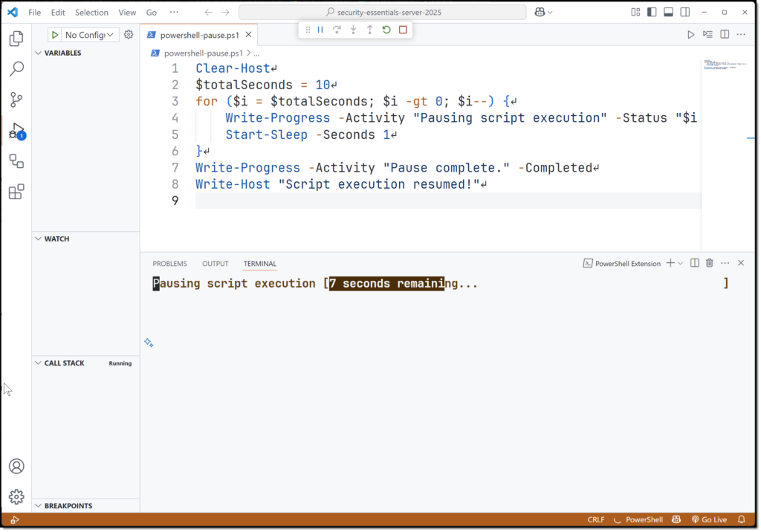Open Copilot status icon in status bar
This screenshot has height=532, width=761.
tap(676, 520)
